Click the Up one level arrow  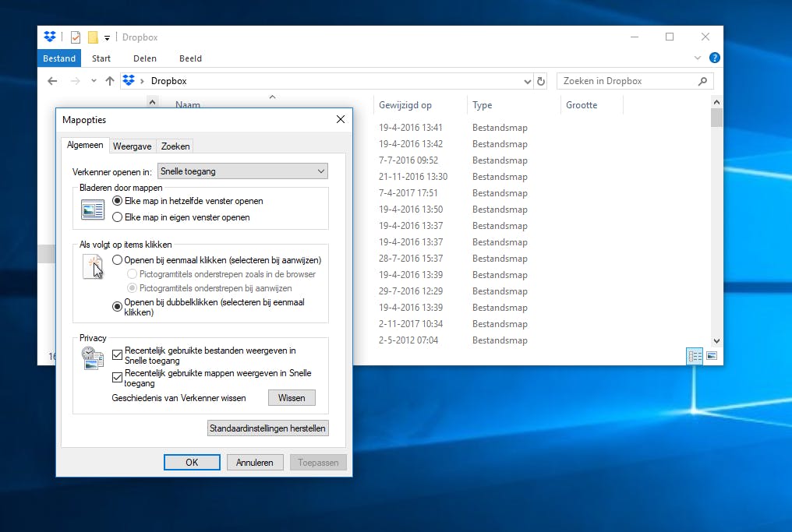[109, 81]
